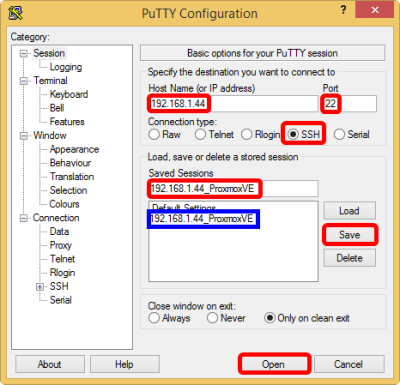400x385 pixels.
Task: Open the Session category
Action: [49, 53]
